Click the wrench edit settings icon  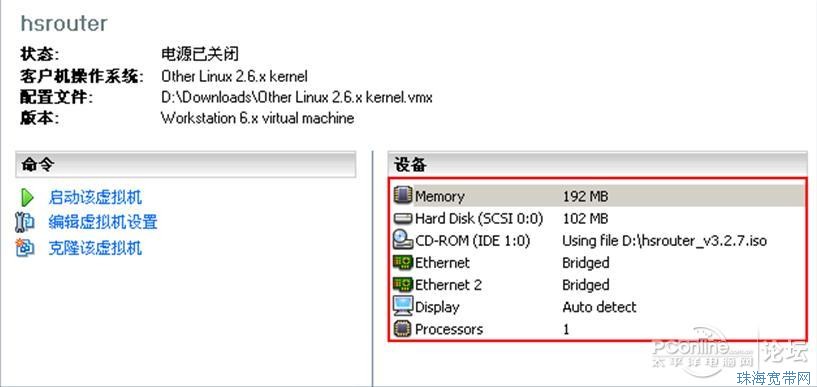[25, 222]
